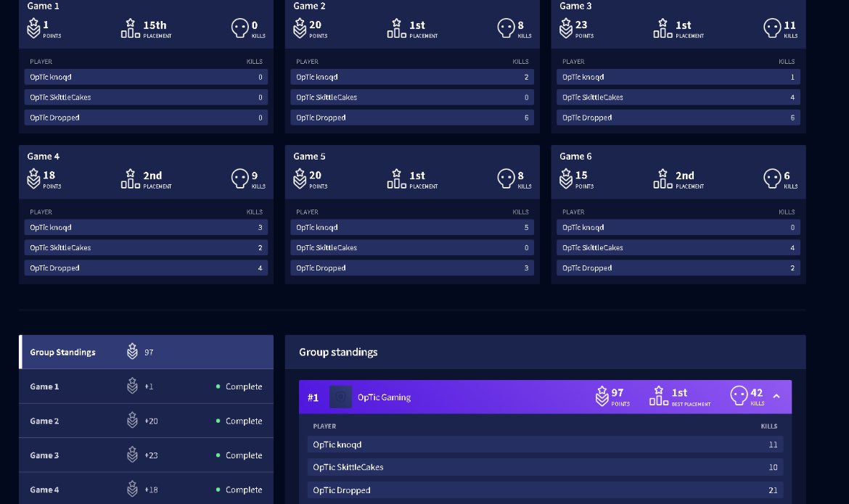Click the points badge icon in Game 2 card

(x=300, y=28)
